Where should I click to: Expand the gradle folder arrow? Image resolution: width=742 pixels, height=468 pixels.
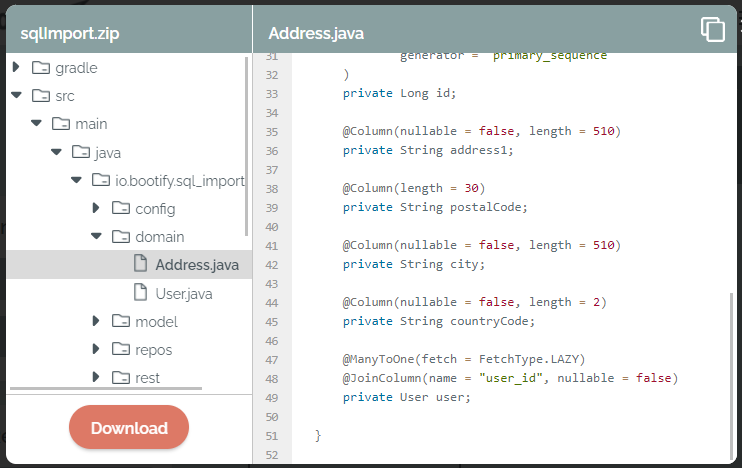pyautogui.click(x=16, y=67)
